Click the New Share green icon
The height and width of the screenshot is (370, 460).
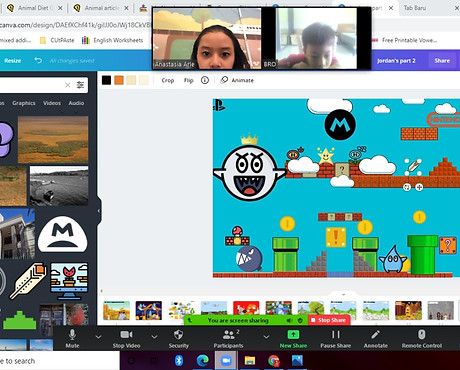293,334
